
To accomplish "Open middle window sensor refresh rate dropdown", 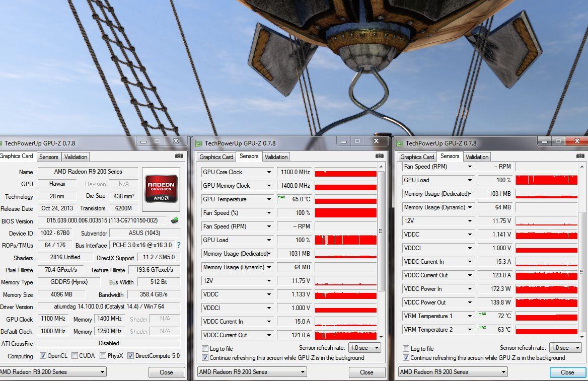I will pos(365,348).
